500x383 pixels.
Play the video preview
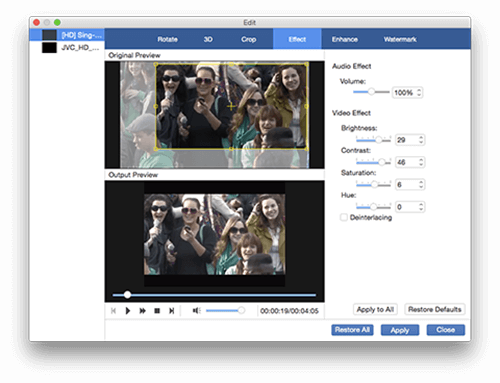pyautogui.click(x=128, y=311)
